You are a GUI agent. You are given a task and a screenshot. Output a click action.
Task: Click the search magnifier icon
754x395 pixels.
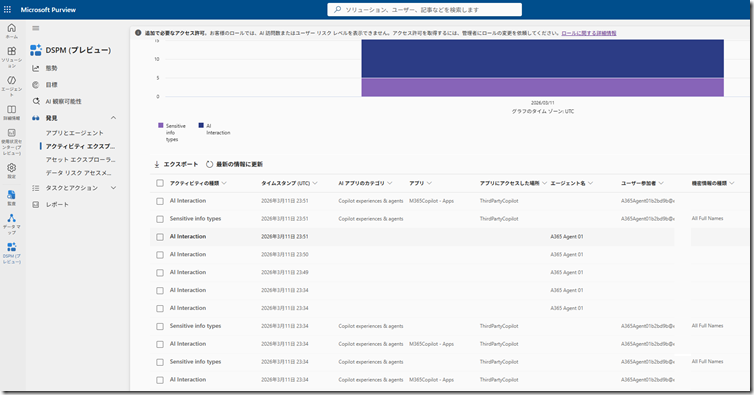[x=338, y=10]
